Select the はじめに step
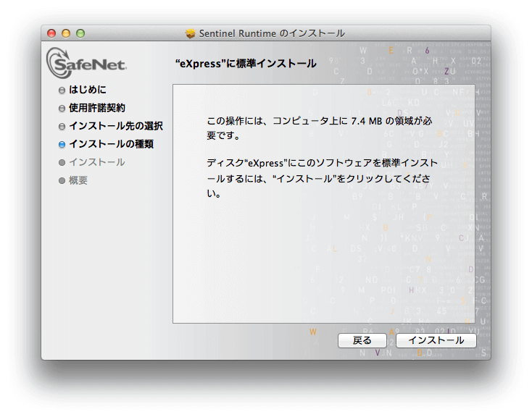Viewport: 532px width, 417px height. coord(88,90)
